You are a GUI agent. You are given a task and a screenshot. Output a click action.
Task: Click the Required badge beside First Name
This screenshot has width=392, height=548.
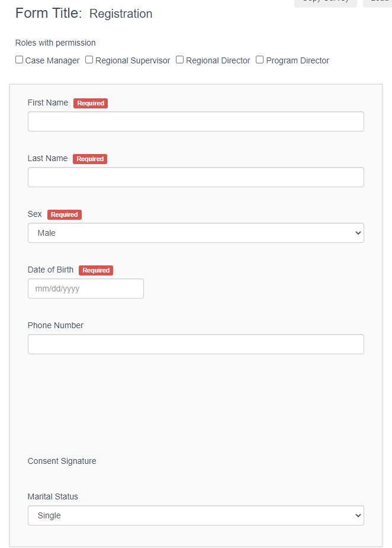click(91, 103)
